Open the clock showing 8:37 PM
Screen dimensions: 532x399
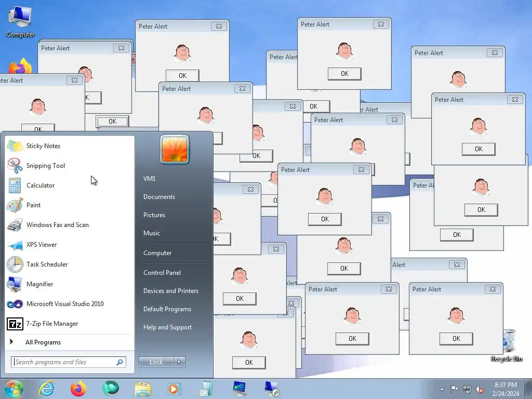click(x=506, y=389)
